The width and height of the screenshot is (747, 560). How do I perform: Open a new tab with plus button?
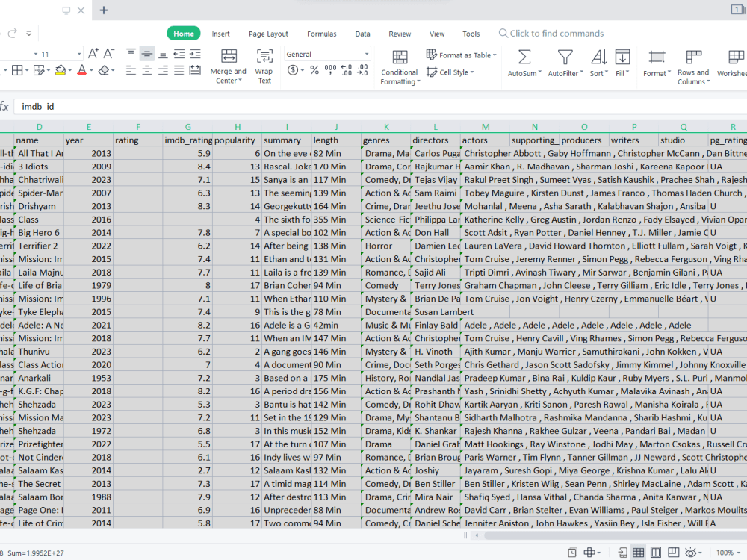tap(103, 10)
